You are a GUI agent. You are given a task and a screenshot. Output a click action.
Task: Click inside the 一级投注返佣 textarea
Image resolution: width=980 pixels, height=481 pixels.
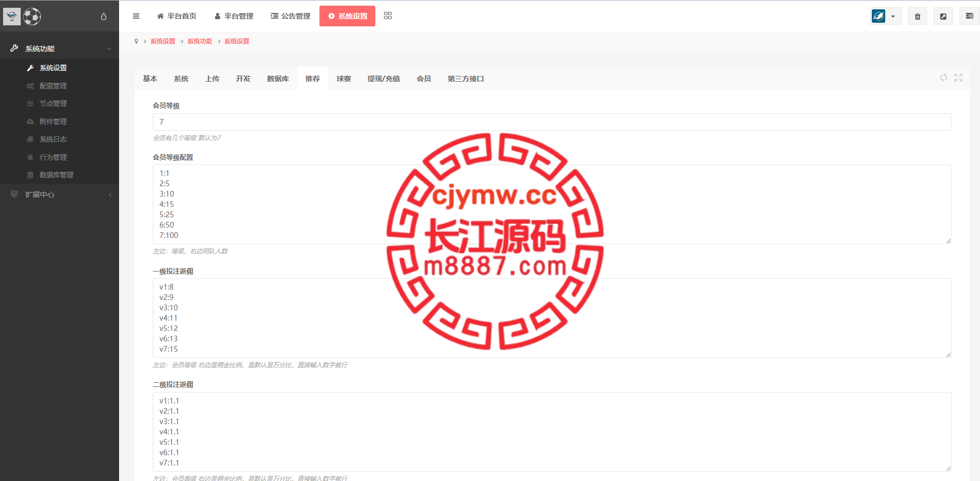click(x=552, y=318)
